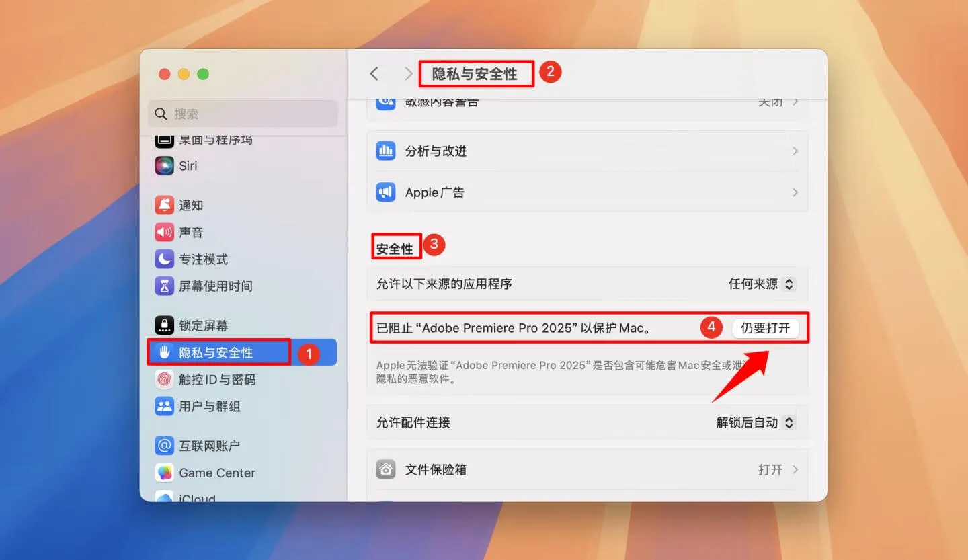This screenshot has height=560, width=968.
Task: Select the 通知 bell icon
Action: (x=165, y=205)
